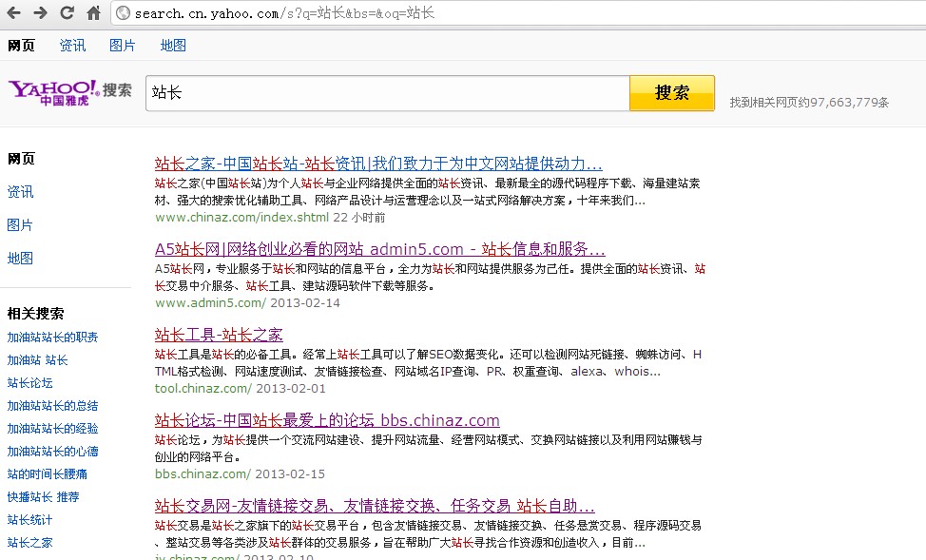Image resolution: width=926 pixels, height=560 pixels.
Task: Click the search box containing 站长
Action: coord(386,93)
